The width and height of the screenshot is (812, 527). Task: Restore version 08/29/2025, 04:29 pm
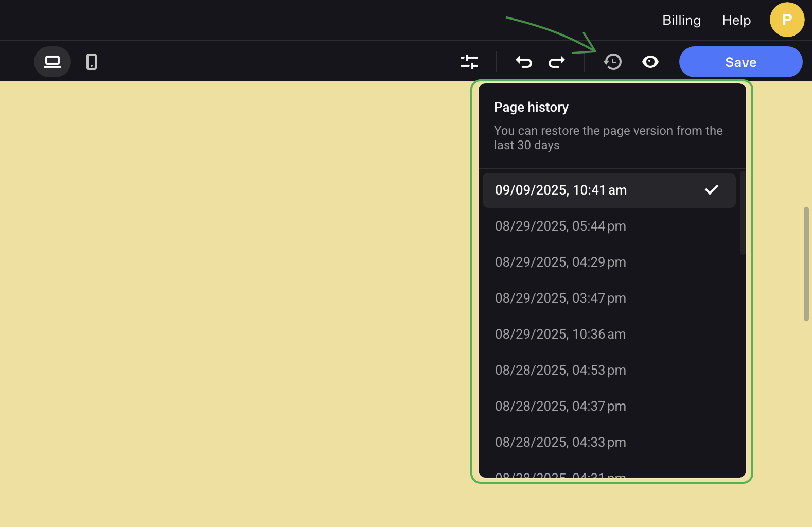pos(560,262)
